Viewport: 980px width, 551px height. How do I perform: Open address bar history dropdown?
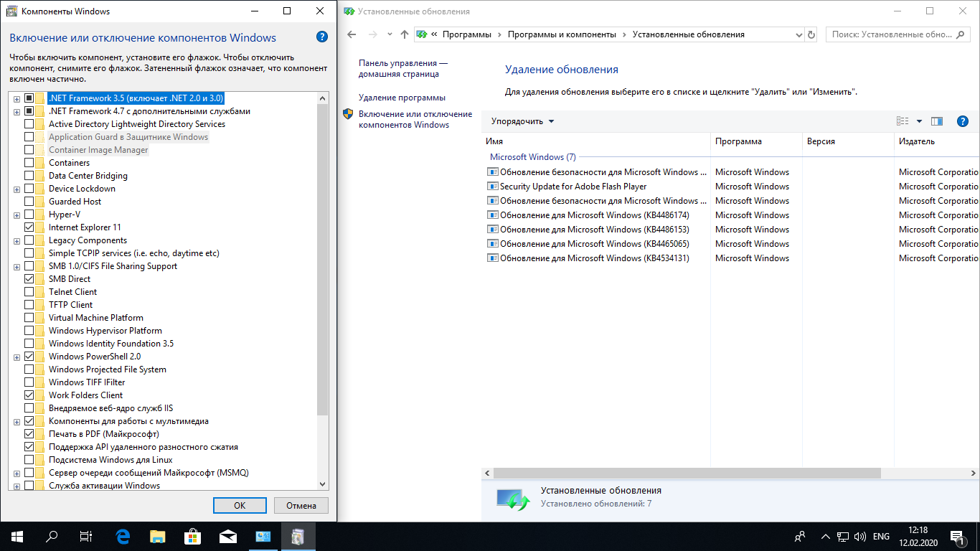[799, 34]
